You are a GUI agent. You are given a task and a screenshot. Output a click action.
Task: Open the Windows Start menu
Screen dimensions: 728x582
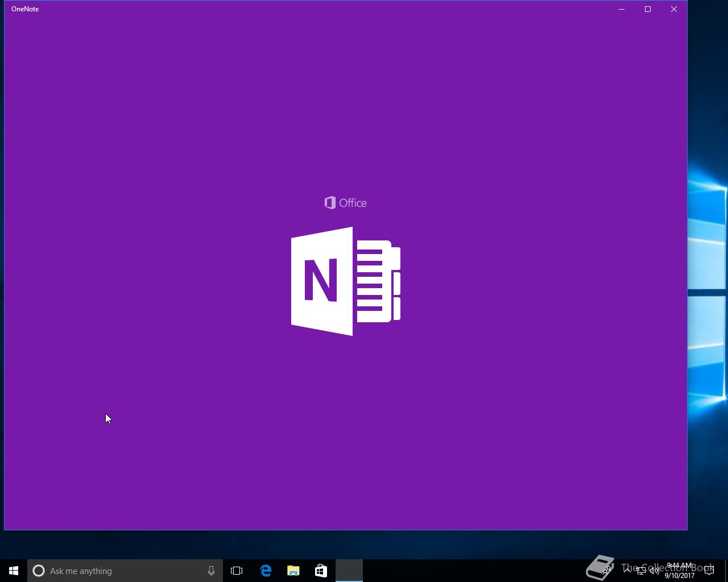14,571
